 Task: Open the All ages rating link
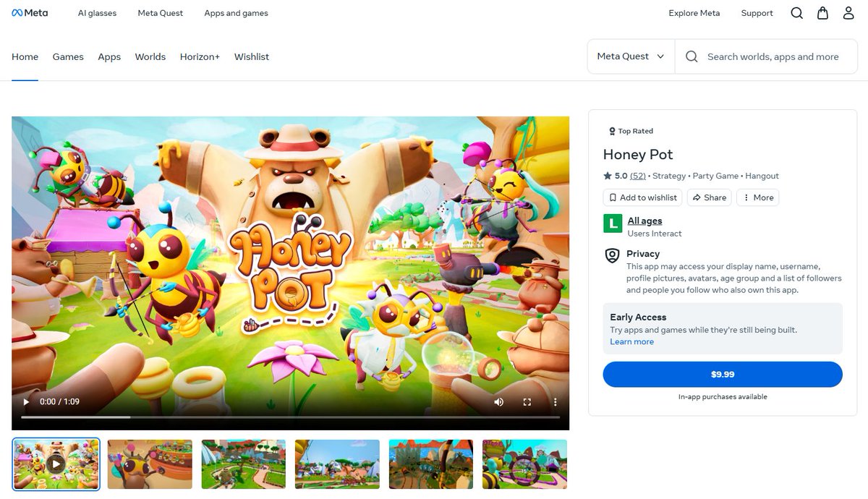point(644,221)
